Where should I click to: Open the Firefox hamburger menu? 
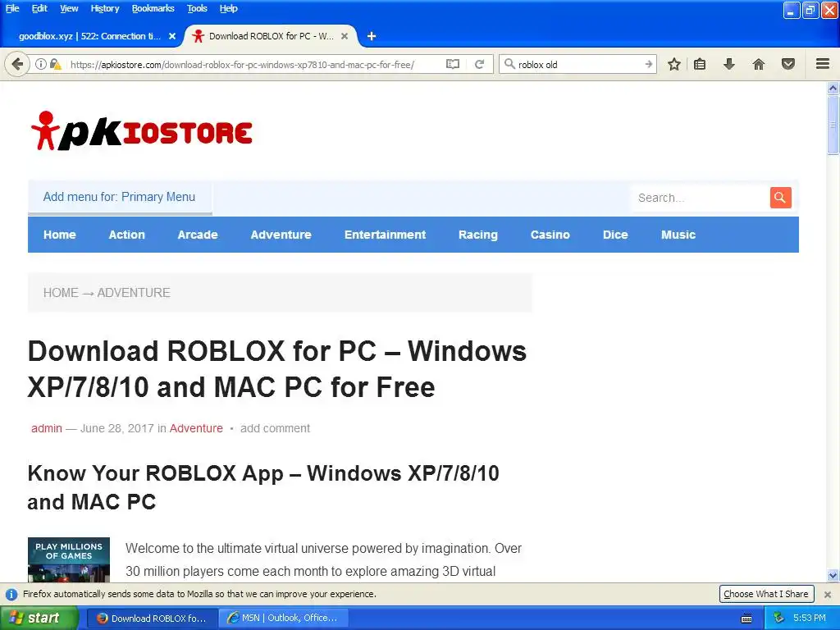(x=823, y=64)
